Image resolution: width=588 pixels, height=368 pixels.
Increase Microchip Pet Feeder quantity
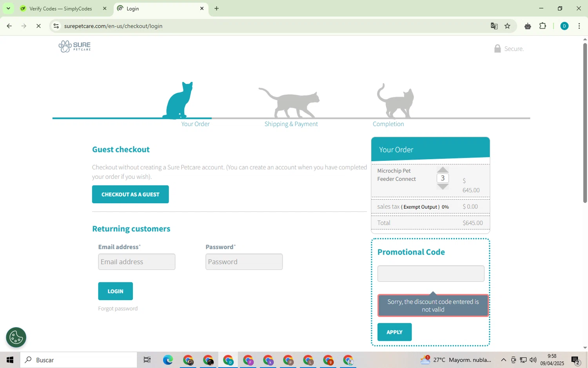[x=443, y=169]
